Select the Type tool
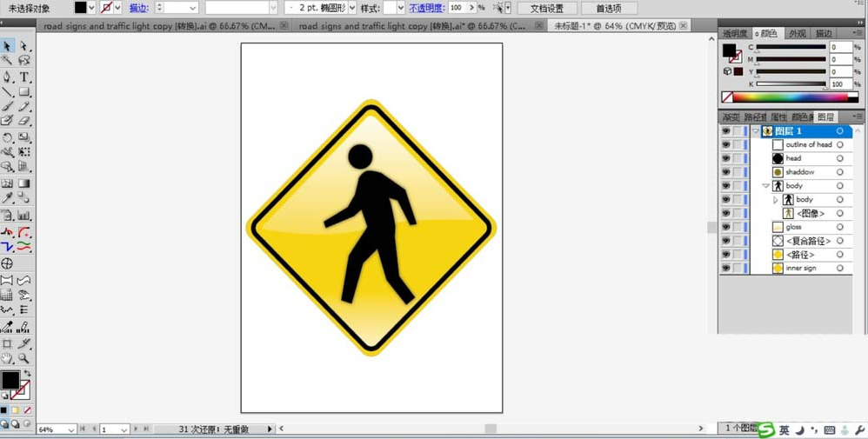868x439 pixels. click(23, 77)
